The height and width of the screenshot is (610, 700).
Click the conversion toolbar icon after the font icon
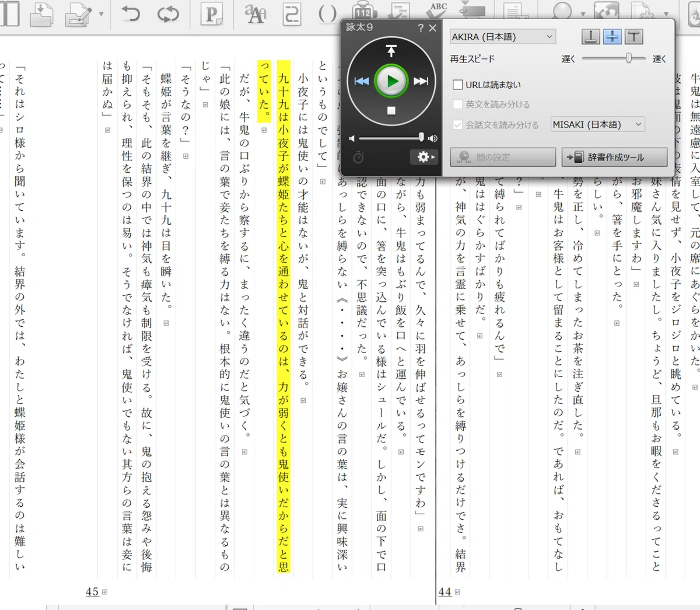(291, 14)
